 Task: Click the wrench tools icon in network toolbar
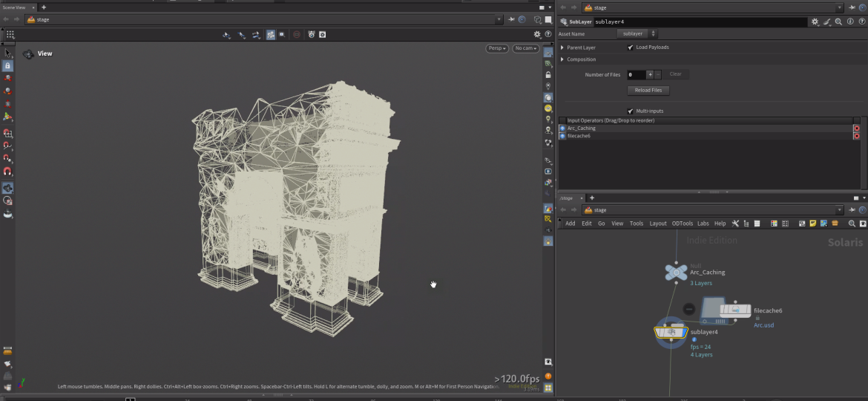[735, 224]
